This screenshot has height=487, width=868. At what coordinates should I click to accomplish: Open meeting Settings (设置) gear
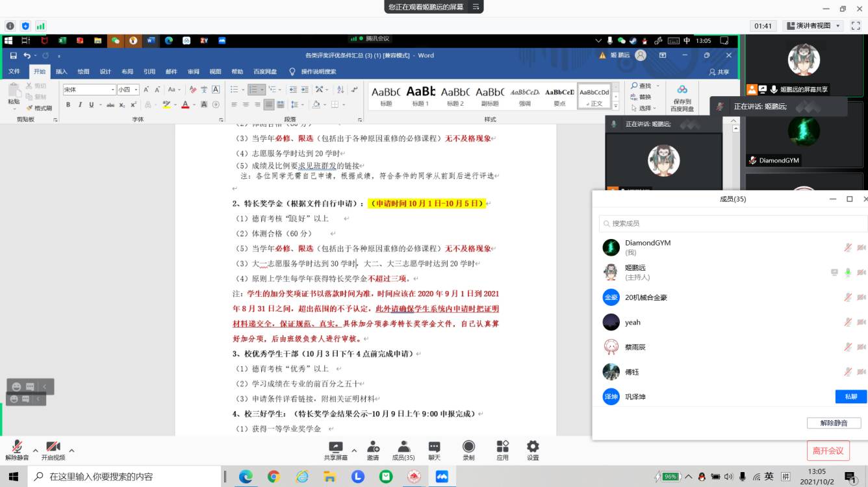coord(533,450)
